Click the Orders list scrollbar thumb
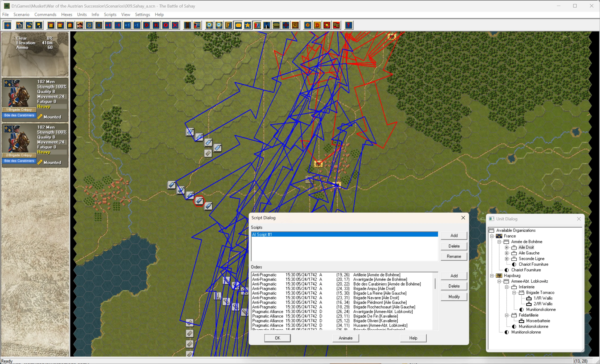 435,284
